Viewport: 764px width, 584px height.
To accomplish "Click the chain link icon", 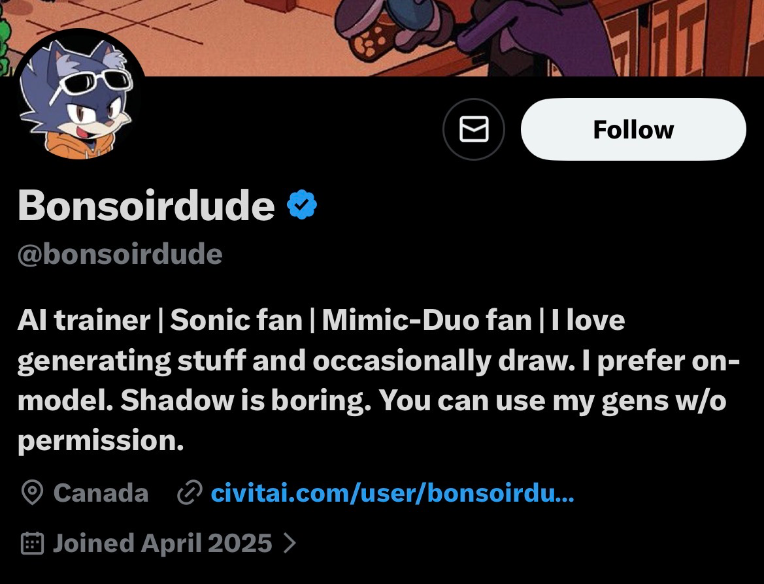I will pos(188,493).
